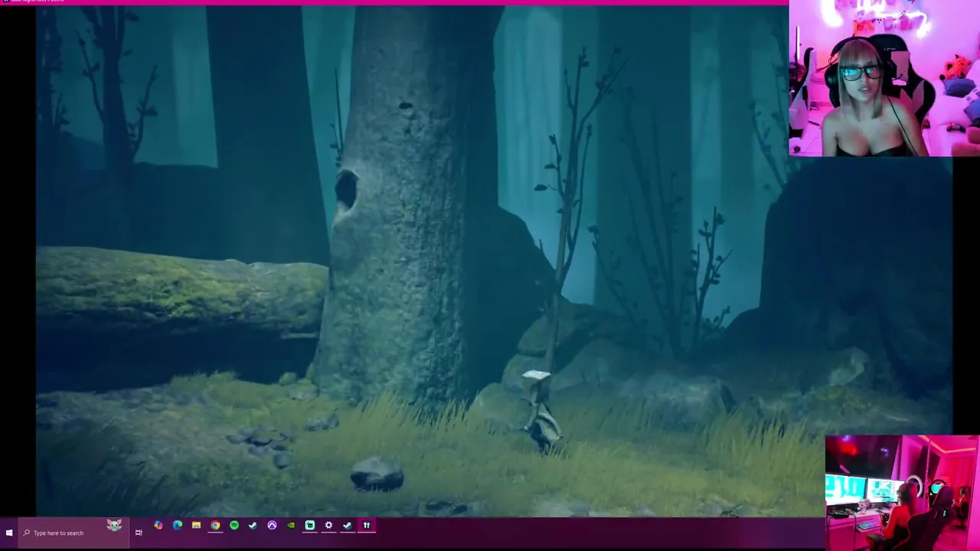Open Microsoft Edge from the taskbar
The width and height of the screenshot is (980, 551).
click(178, 526)
